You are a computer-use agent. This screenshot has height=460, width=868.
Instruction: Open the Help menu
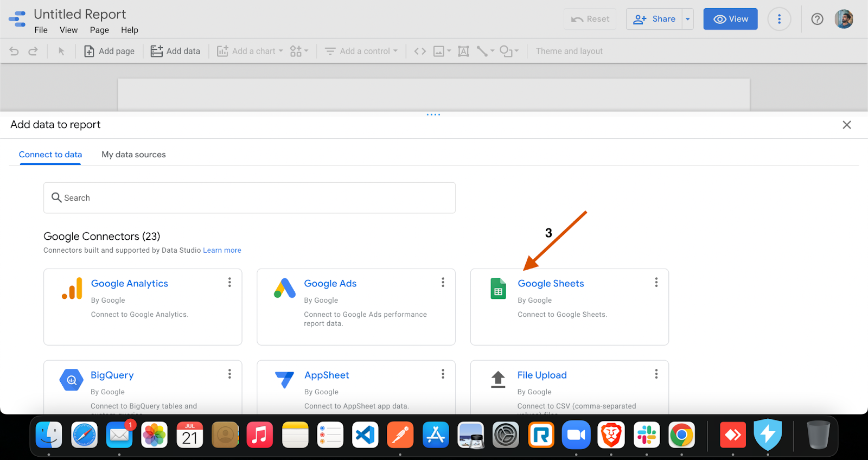[x=129, y=30]
